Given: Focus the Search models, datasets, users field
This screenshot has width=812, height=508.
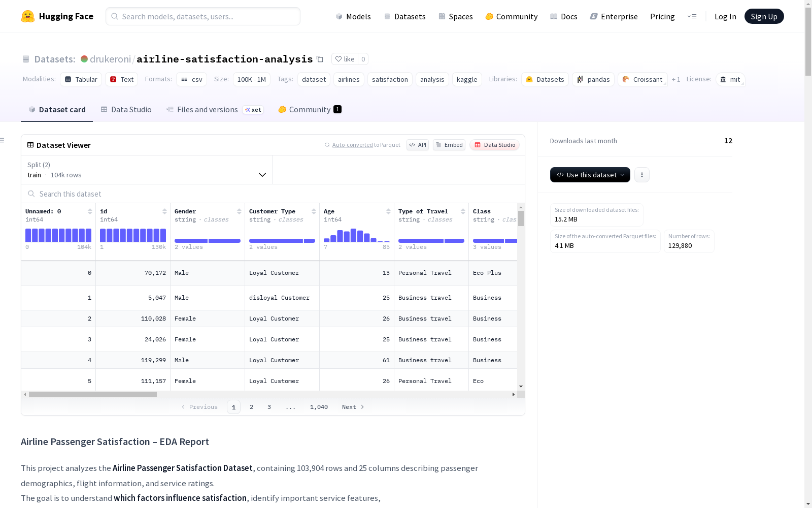Looking at the screenshot, I should coord(203,16).
